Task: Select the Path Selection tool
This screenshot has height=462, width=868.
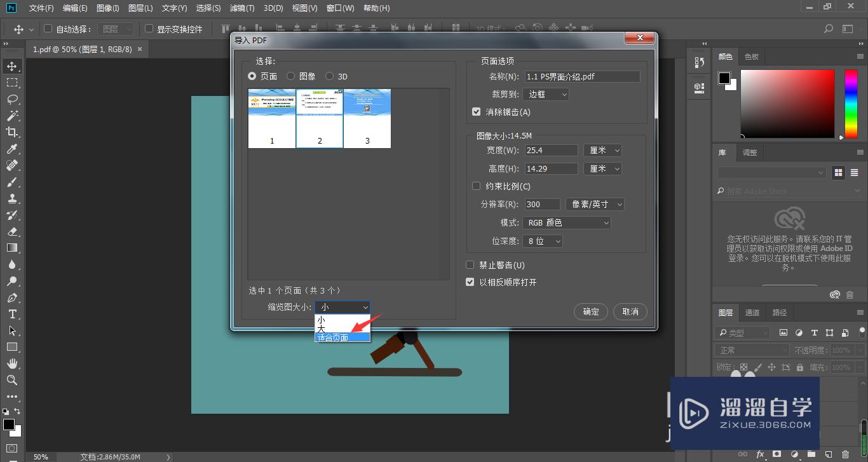Action: tap(12, 330)
